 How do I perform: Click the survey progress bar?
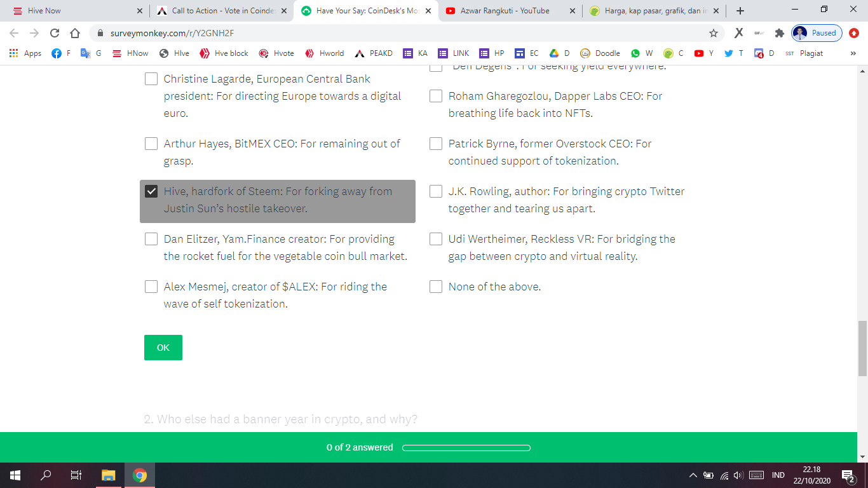pos(466,447)
